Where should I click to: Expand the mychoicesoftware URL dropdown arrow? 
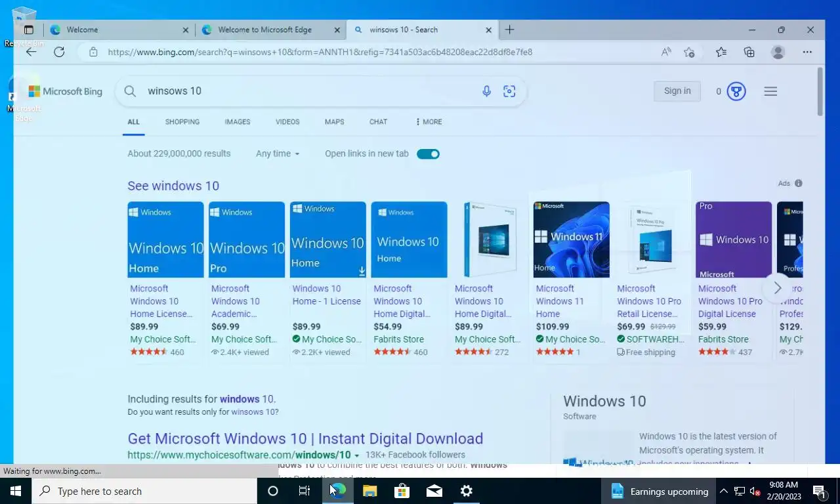tap(357, 455)
